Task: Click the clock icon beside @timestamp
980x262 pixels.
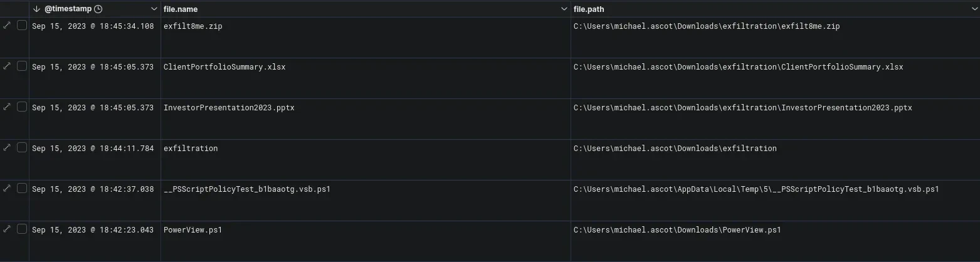Action: coord(98,9)
